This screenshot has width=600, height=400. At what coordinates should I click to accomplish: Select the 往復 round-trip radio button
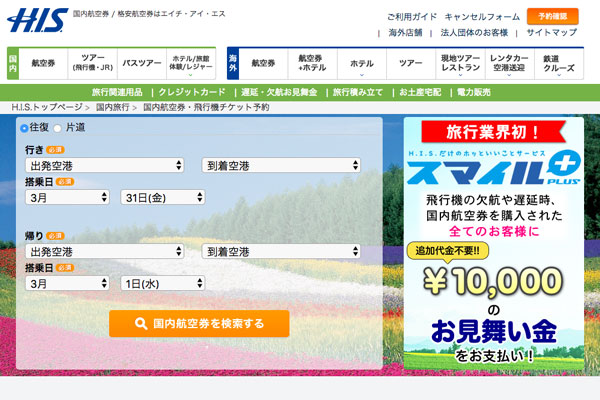24,128
